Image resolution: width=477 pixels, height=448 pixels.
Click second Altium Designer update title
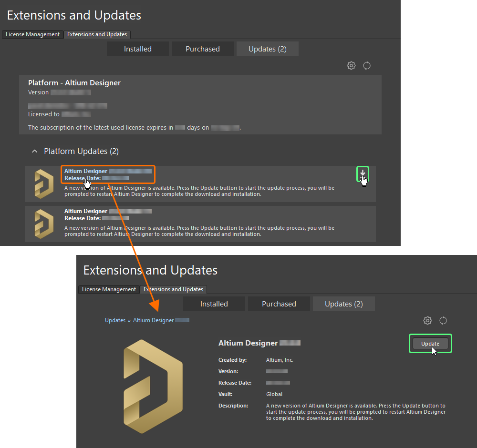(x=86, y=211)
